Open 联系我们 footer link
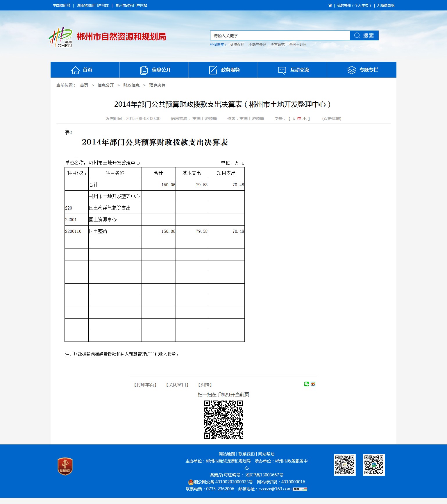This screenshot has width=447, height=504. [x=246, y=454]
